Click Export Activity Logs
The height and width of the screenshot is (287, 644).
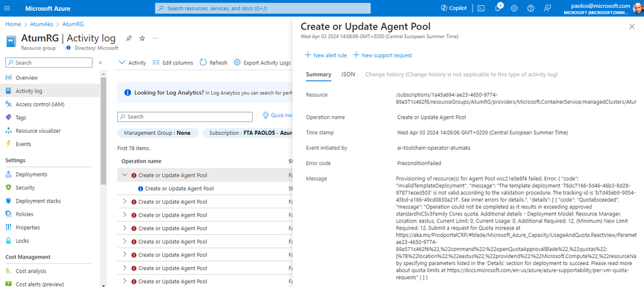[262, 63]
